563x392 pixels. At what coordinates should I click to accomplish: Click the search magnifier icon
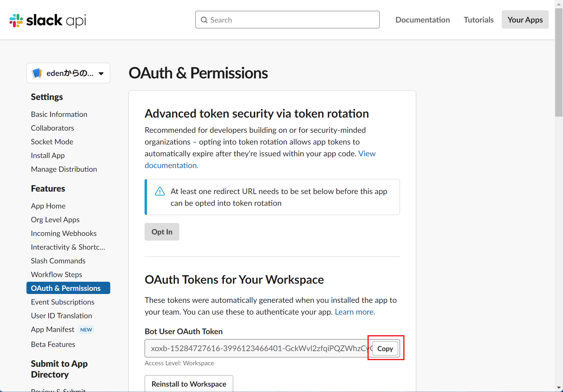204,20
